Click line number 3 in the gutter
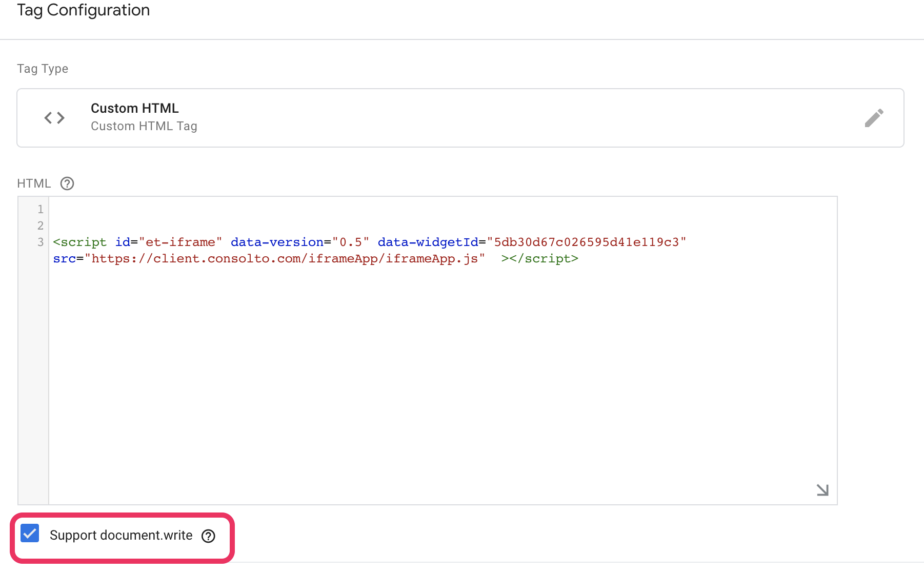This screenshot has width=924, height=574. [x=40, y=242]
